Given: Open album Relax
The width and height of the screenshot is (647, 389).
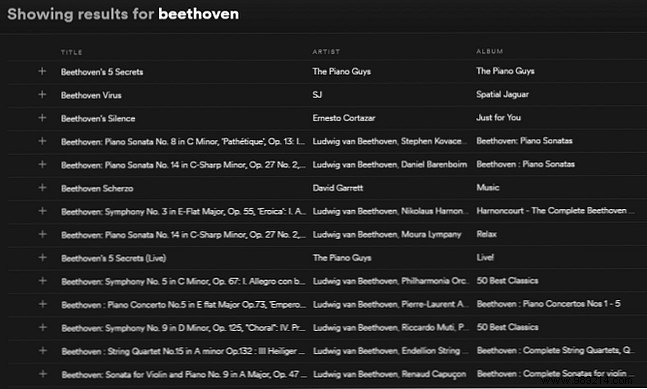Looking at the screenshot, I should coord(486,234).
